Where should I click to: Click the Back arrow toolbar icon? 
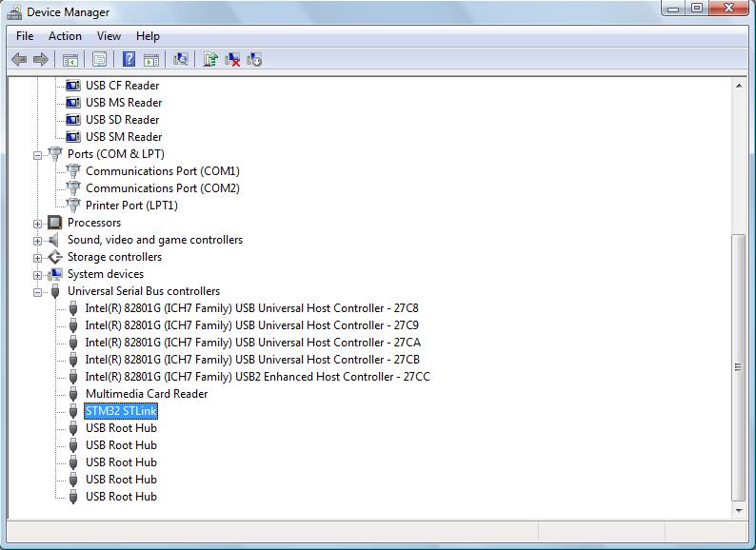coord(19,59)
